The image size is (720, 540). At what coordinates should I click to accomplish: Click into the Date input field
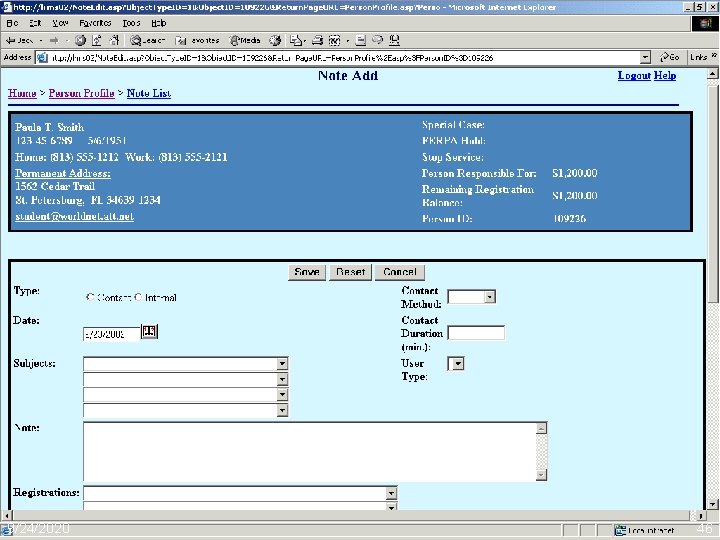112,334
